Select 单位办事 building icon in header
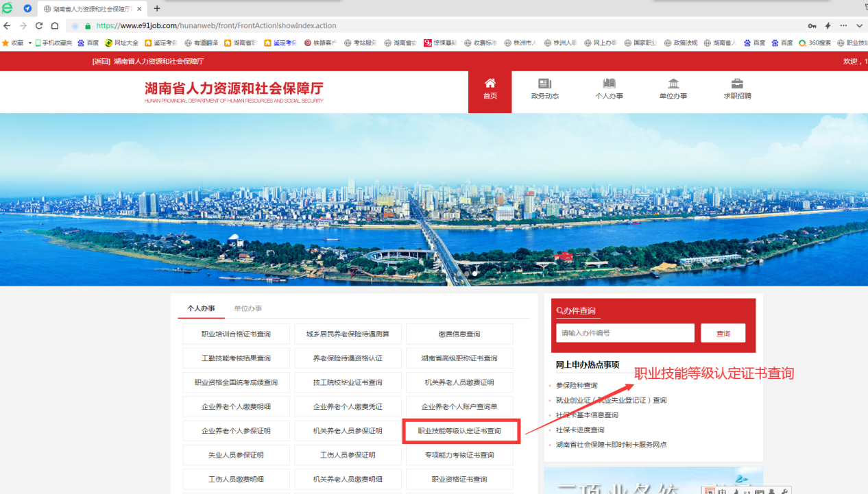 (x=673, y=84)
